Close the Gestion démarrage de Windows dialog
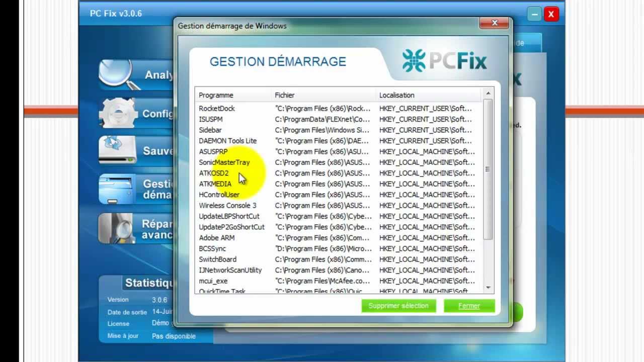The image size is (644, 362). [x=494, y=23]
